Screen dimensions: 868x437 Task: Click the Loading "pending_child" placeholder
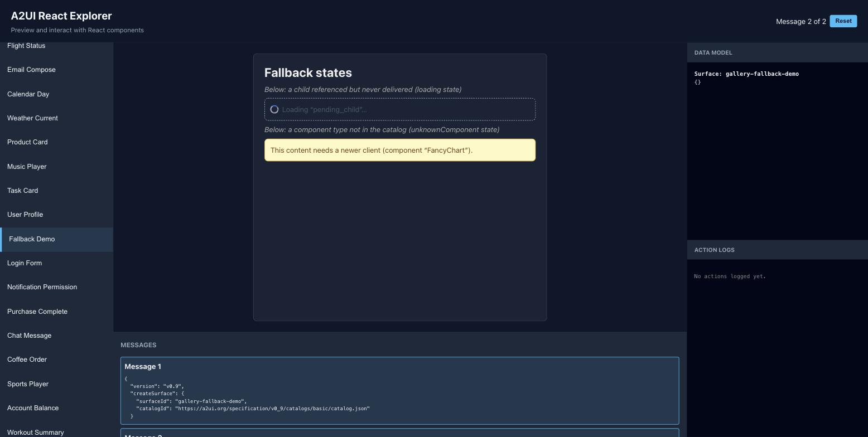coord(400,109)
